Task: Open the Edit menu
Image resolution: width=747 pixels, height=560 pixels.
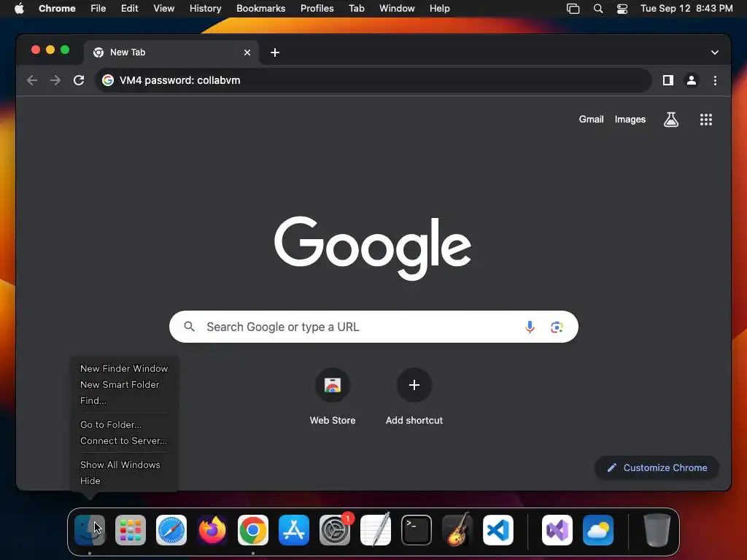Action: (x=130, y=9)
